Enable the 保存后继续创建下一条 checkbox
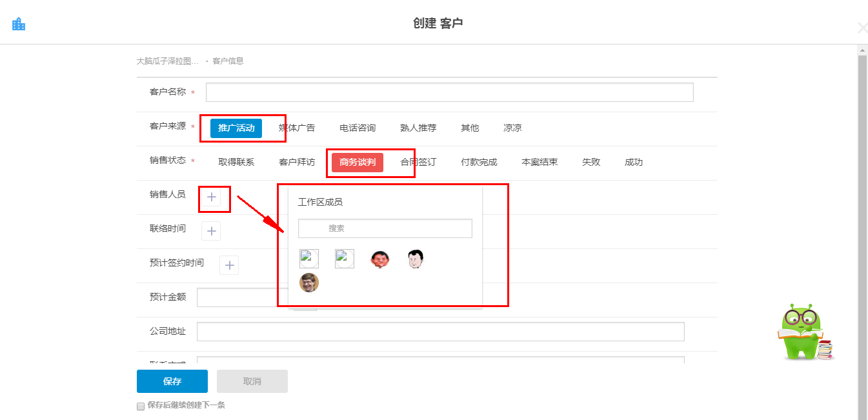The image size is (868, 420). point(141,406)
